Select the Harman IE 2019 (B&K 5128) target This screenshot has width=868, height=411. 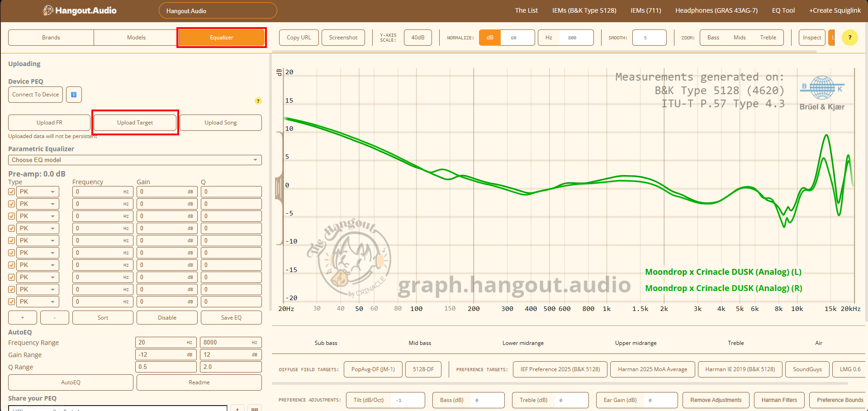point(740,369)
